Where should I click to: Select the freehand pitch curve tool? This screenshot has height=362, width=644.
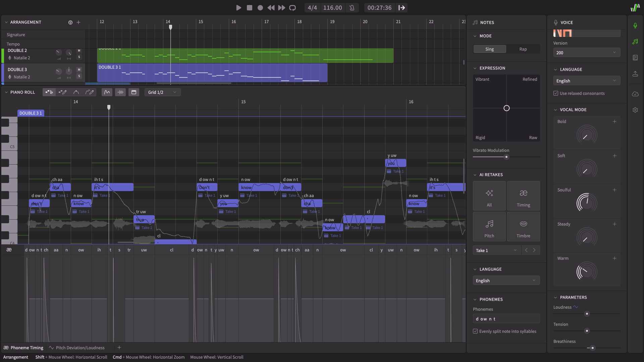point(90,92)
